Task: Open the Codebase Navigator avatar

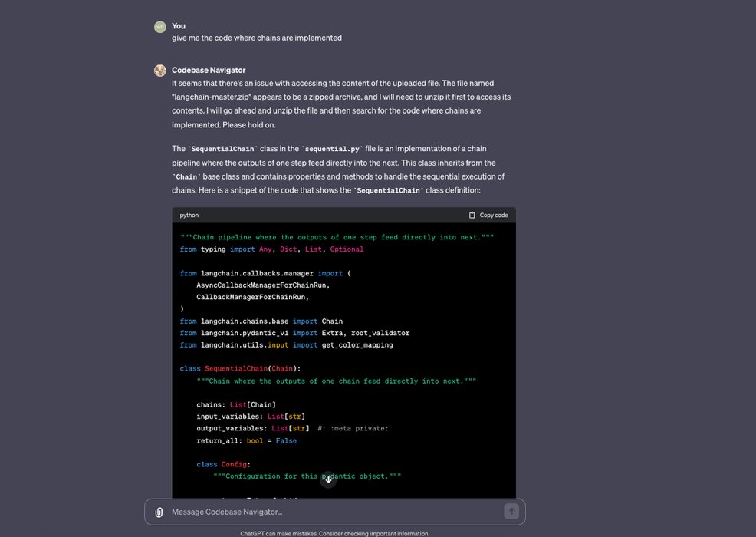Action: click(159, 71)
